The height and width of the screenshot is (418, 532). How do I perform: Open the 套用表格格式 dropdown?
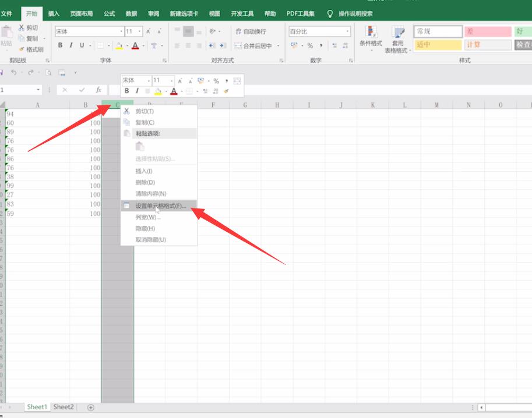[x=397, y=40]
